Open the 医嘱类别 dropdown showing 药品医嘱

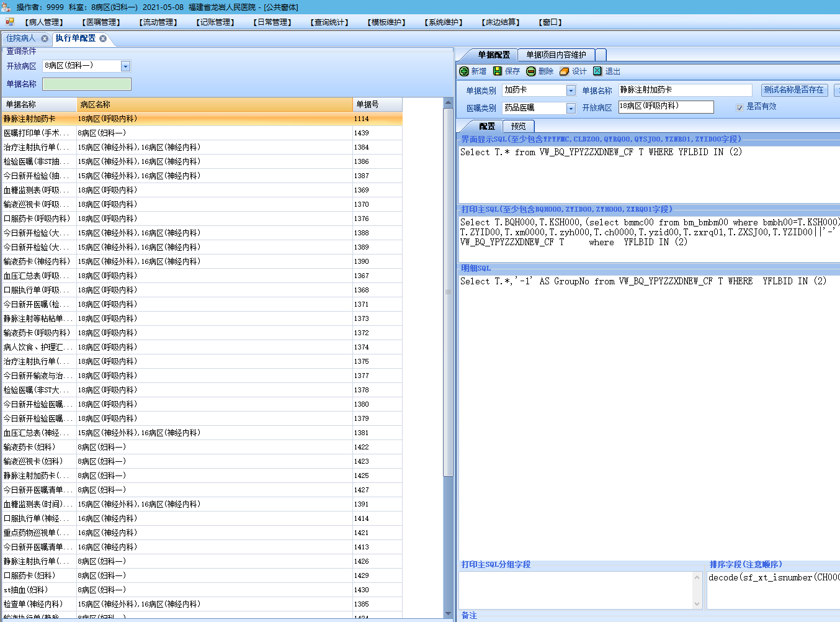point(571,109)
